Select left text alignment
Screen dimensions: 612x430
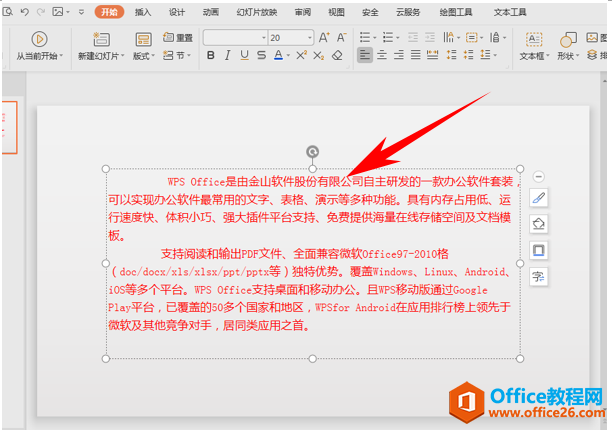[365, 55]
